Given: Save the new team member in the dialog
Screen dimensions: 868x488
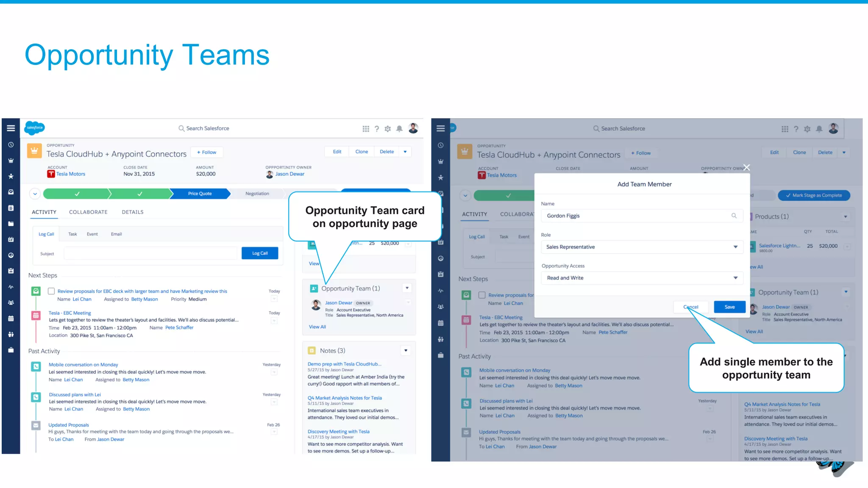Looking at the screenshot, I should (729, 307).
